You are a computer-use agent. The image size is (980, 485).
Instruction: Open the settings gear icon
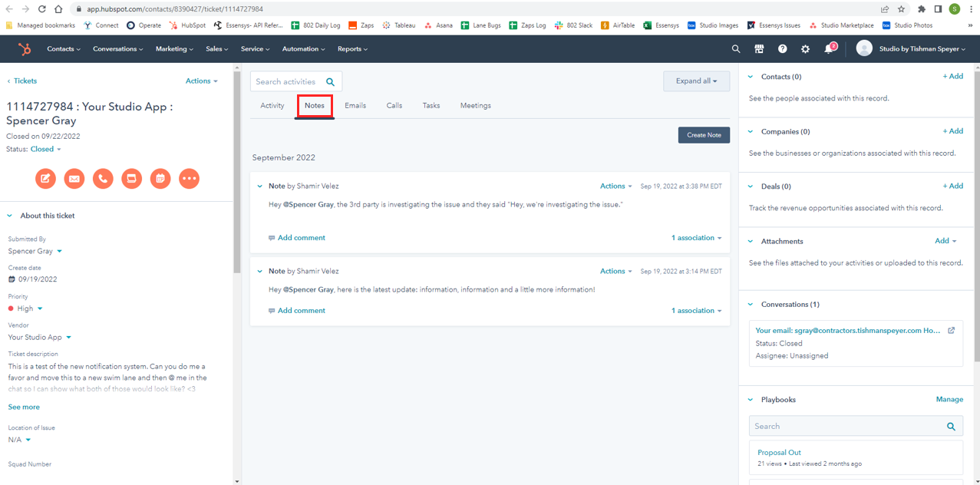805,49
